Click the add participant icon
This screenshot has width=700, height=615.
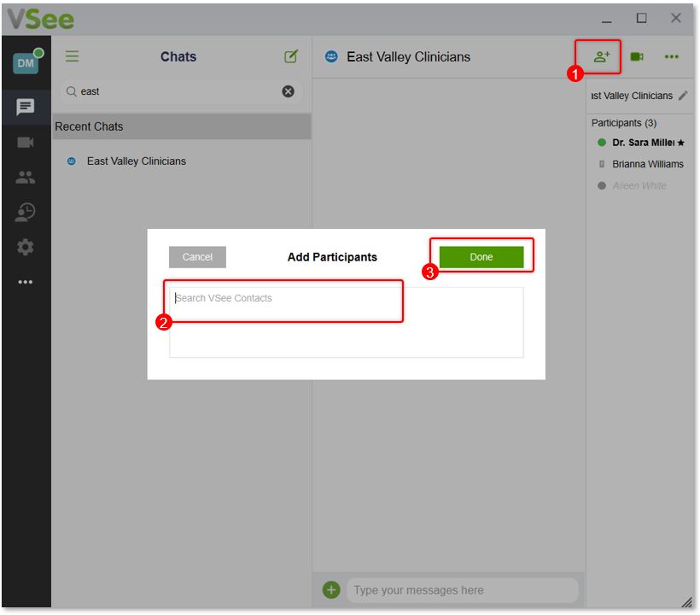(x=601, y=56)
